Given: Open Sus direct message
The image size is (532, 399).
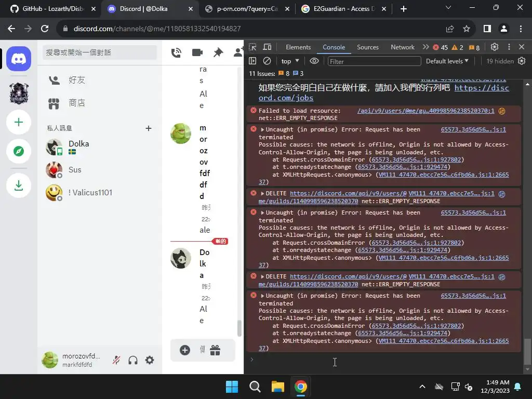Looking at the screenshot, I should pyautogui.click(x=99, y=170).
